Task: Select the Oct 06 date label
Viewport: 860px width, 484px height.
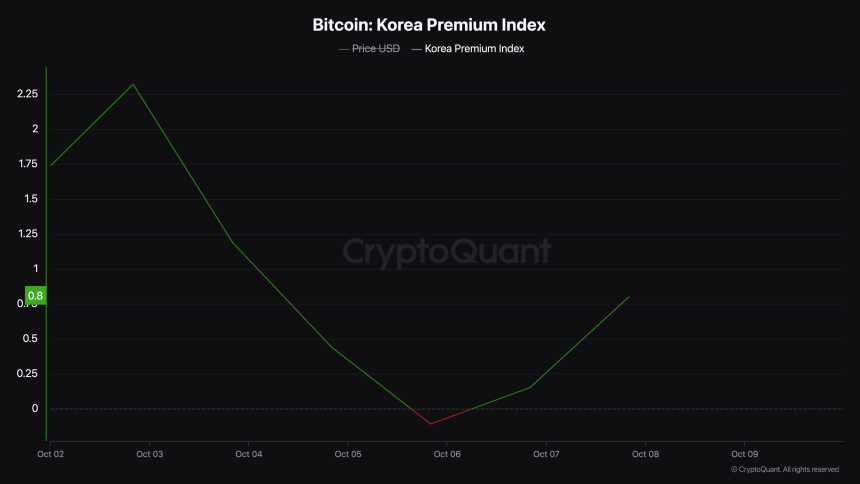Action: [x=447, y=454]
